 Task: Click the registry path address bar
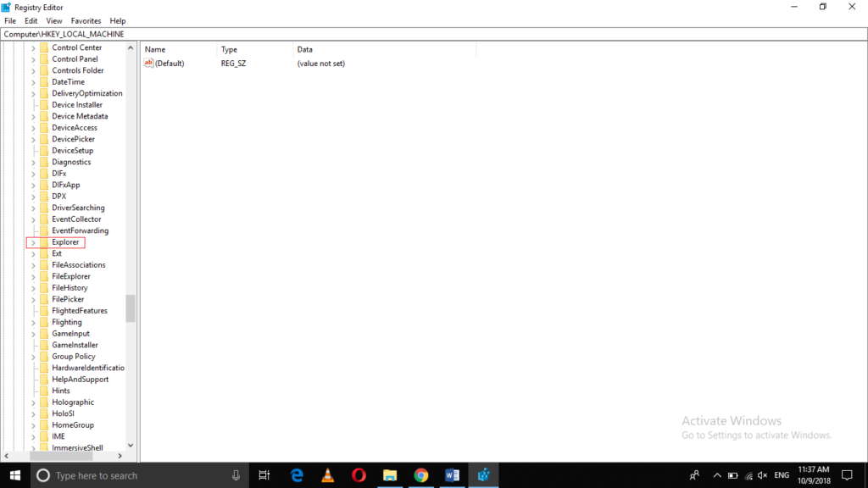[434, 34]
